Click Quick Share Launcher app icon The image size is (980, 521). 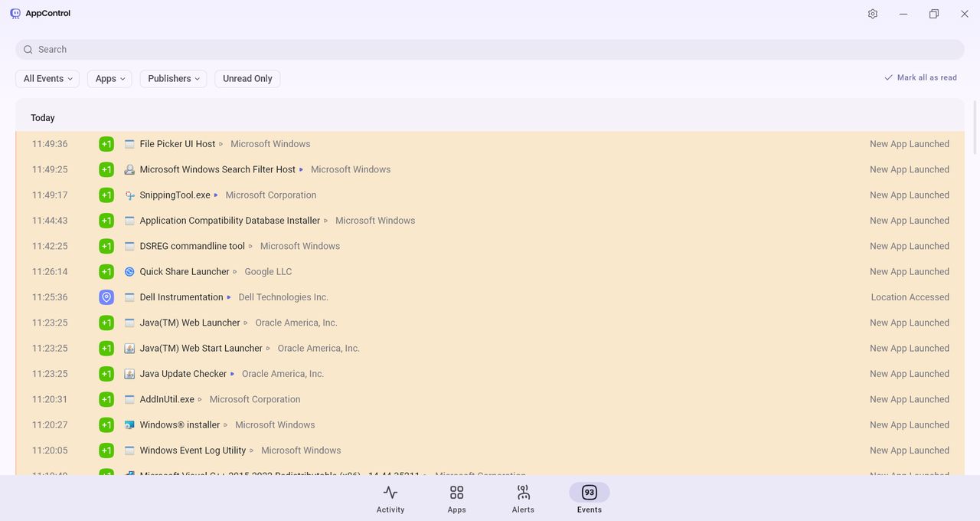(129, 272)
